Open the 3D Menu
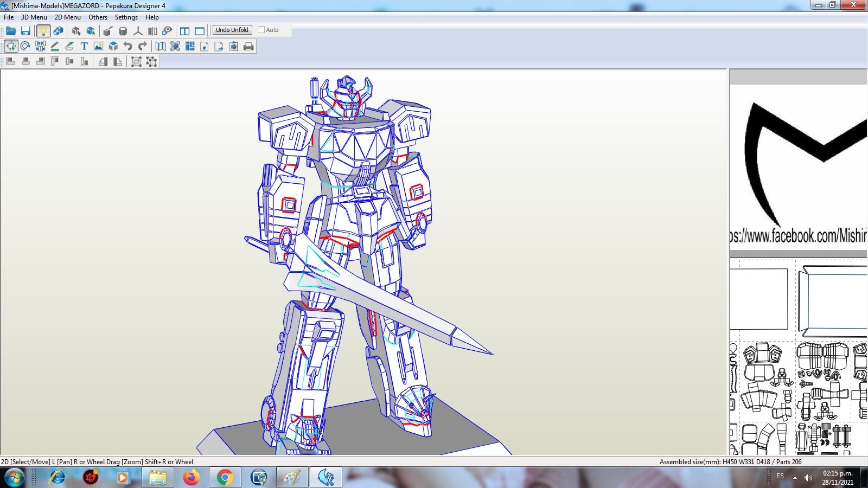Image resolution: width=868 pixels, height=488 pixels. 34,17
